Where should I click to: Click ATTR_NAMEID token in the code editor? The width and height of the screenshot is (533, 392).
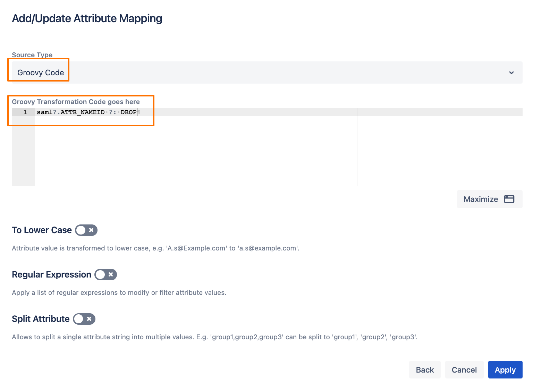[83, 112]
